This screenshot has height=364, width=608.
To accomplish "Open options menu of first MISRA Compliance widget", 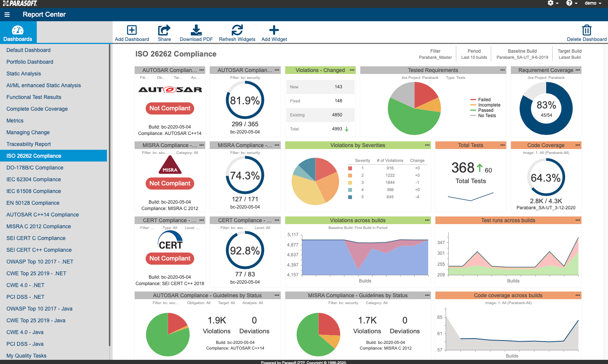I will click(x=201, y=145).
